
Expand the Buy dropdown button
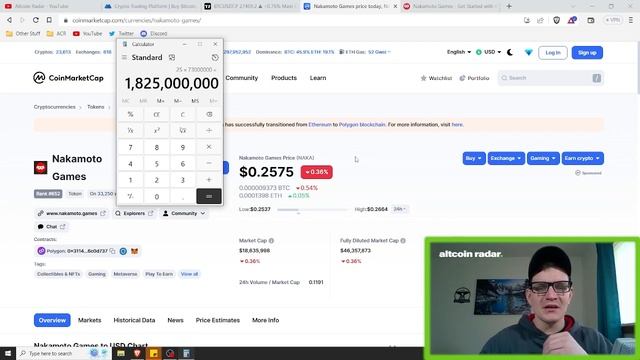474,158
